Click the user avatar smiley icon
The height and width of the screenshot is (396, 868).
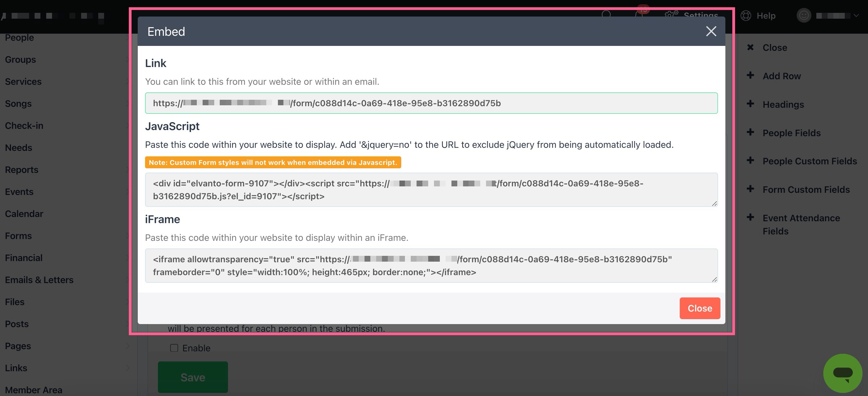pyautogui.click(x=804, y=16)
